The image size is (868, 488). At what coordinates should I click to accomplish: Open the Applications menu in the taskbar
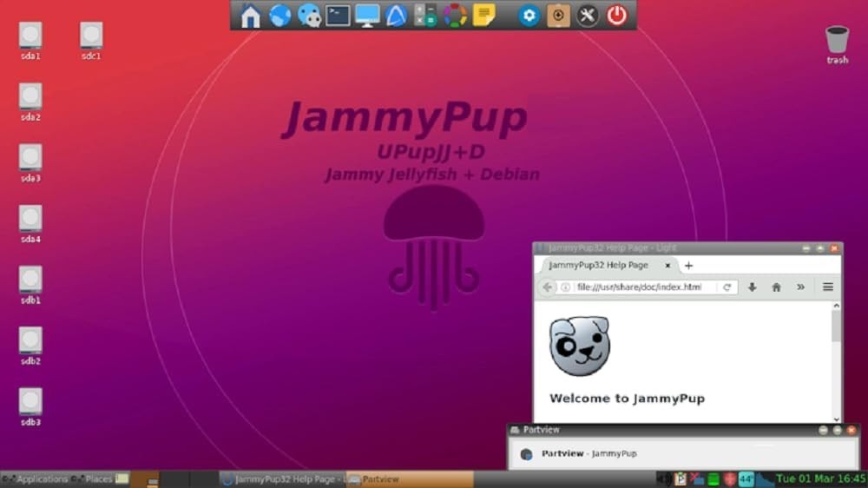coord(35,479)
